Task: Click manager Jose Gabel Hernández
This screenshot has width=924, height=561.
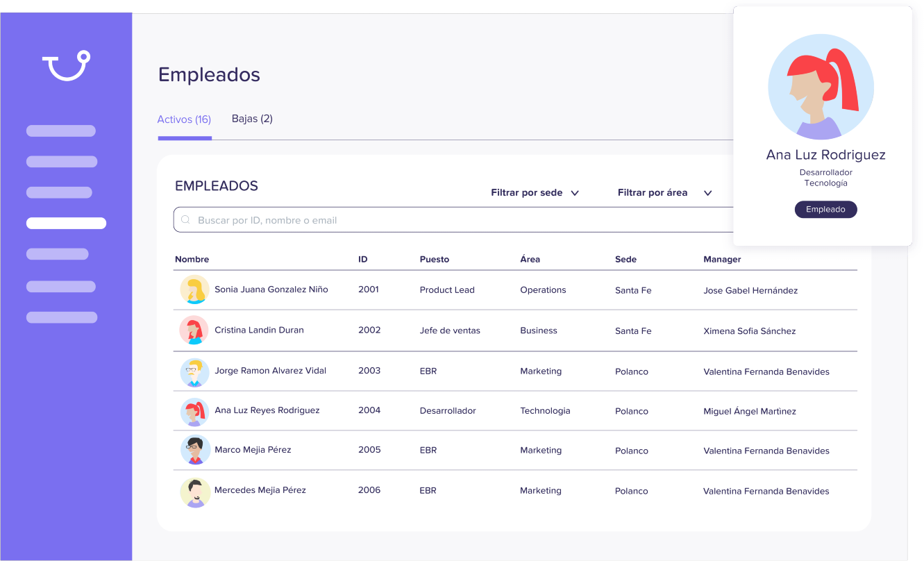Action: click(750, 290)
